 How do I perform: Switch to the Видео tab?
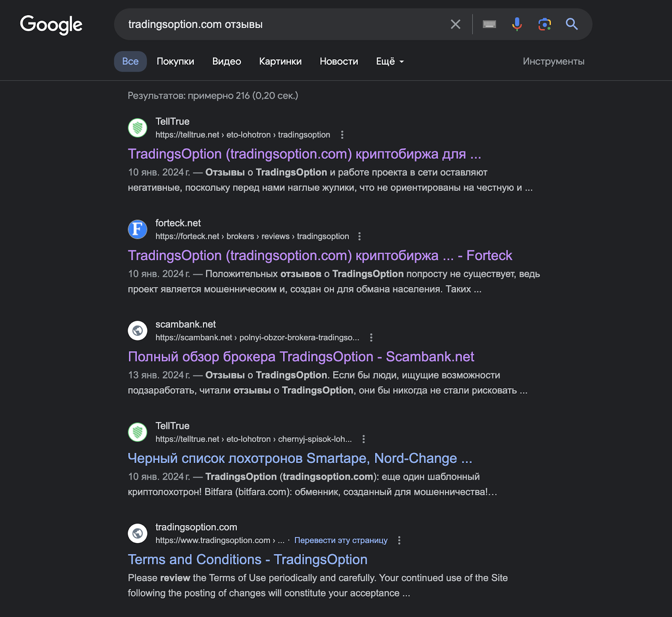click(x=227, y=61)
